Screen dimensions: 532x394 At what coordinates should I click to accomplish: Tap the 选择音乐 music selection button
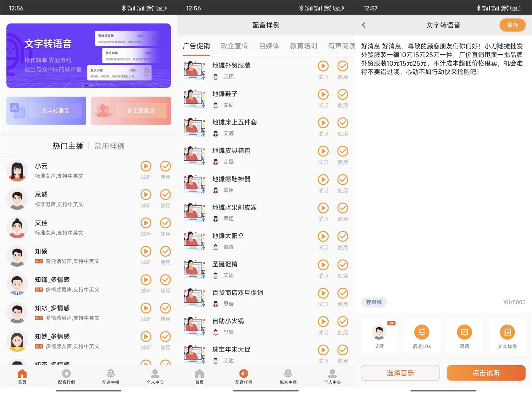tap(400, 373)
